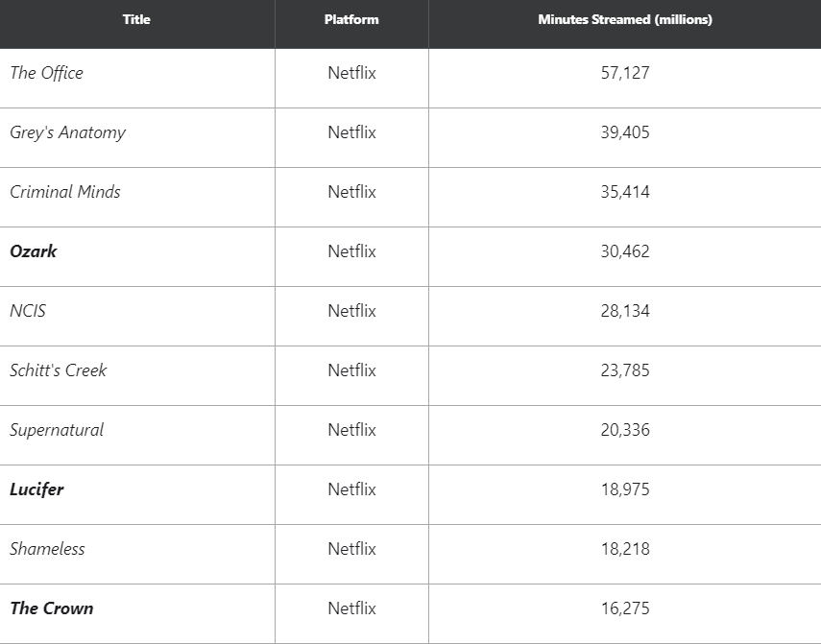Click the bold The Crown title

(x=52, y=608)
